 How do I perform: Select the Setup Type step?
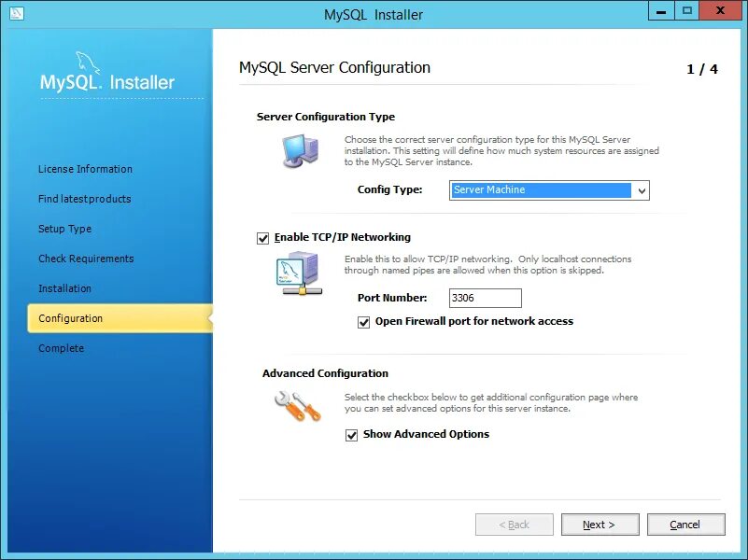[x=64, y=229]
